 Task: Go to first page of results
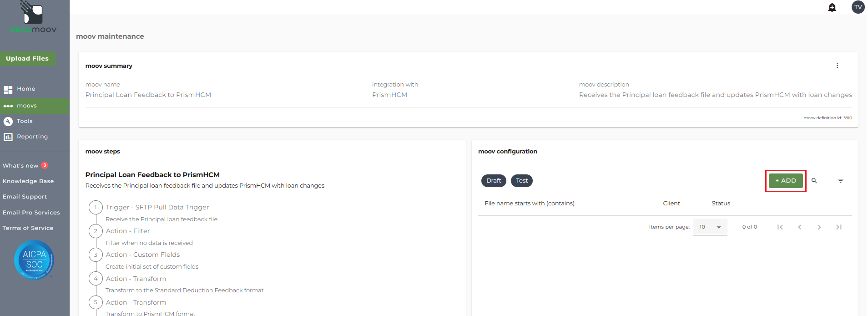(x=780, y=227)
